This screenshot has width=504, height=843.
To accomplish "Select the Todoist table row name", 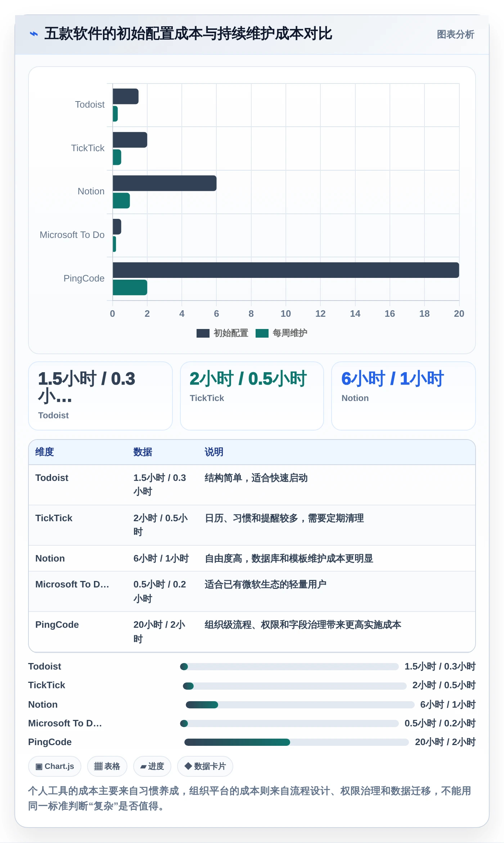I will click(x=52, y=478).
